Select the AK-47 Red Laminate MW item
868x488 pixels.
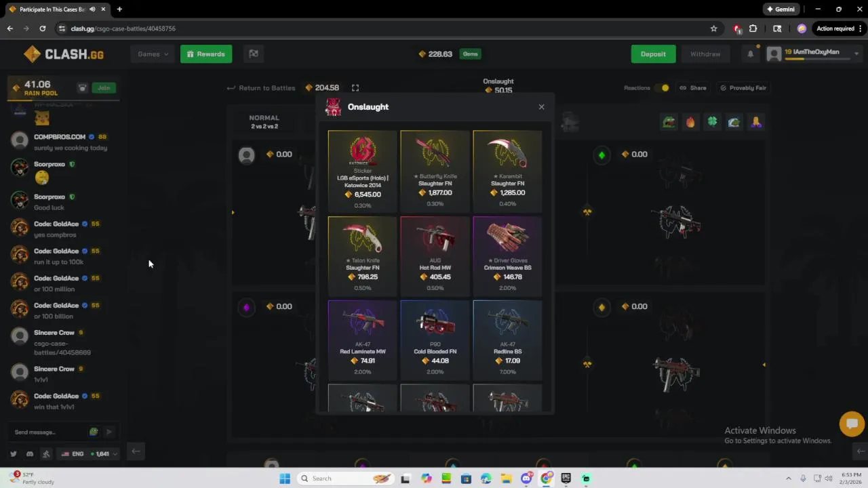tap(363, 340)
